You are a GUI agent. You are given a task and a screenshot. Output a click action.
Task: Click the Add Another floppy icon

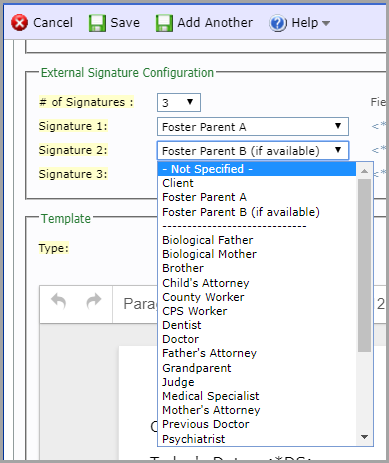(164, 23)
